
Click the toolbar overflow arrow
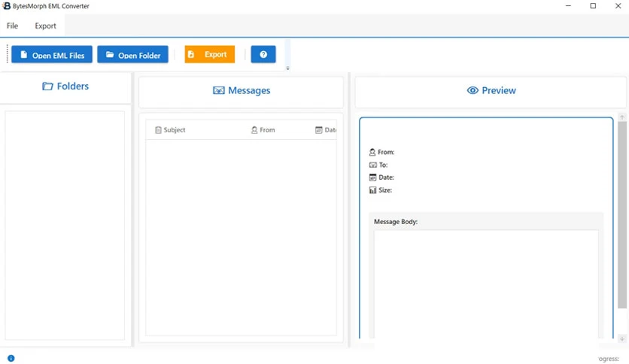(287, 68)
